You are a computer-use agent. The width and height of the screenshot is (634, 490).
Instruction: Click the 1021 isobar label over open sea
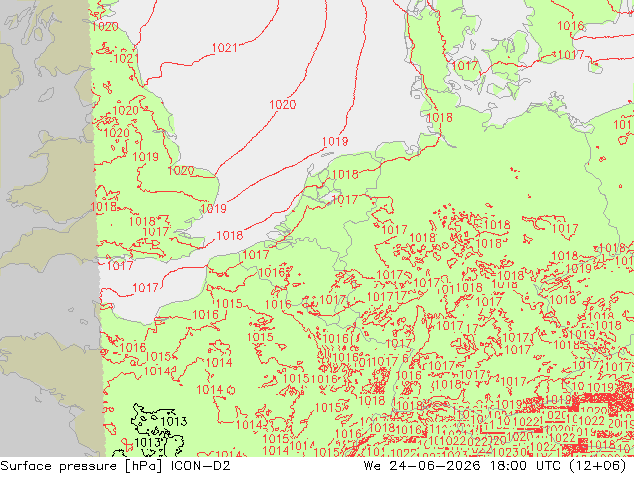click(x=224, y=48)
